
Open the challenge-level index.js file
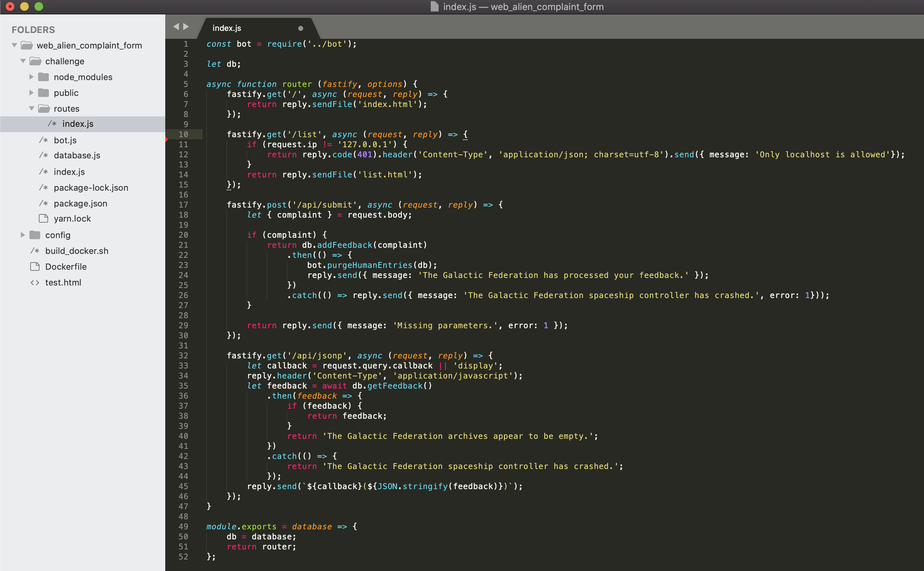pos(69,172)
